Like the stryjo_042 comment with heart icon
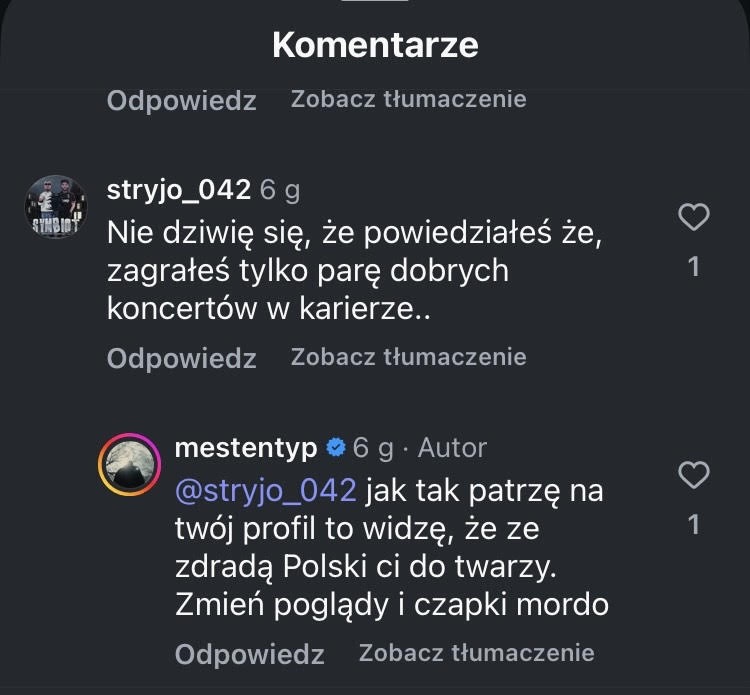Screen dimensions: 750x695 click(x=693, y=217)
